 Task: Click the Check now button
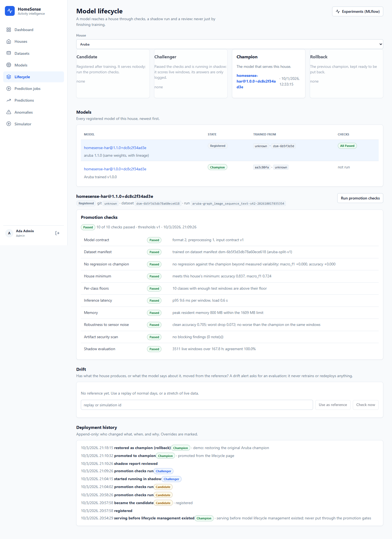pyautogui.click(x=366, y=405)
